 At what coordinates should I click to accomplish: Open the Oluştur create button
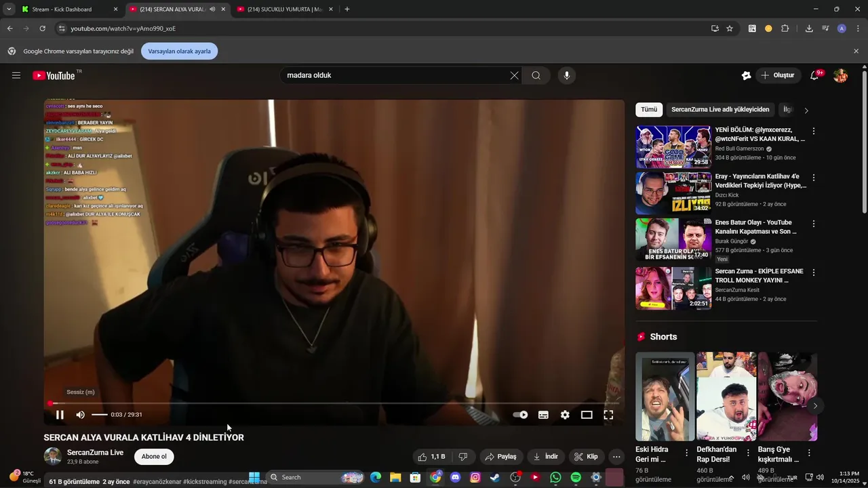point(777,75)
